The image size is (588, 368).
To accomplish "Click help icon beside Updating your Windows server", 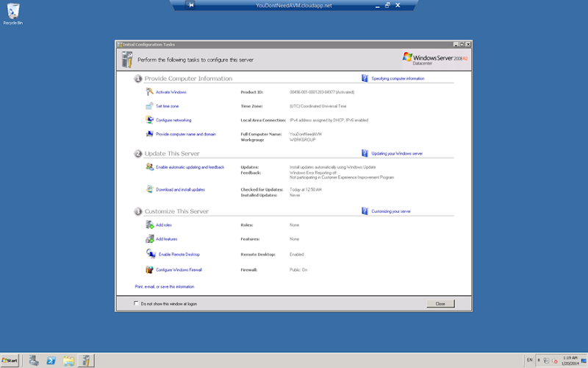I will tap(365, 153).
